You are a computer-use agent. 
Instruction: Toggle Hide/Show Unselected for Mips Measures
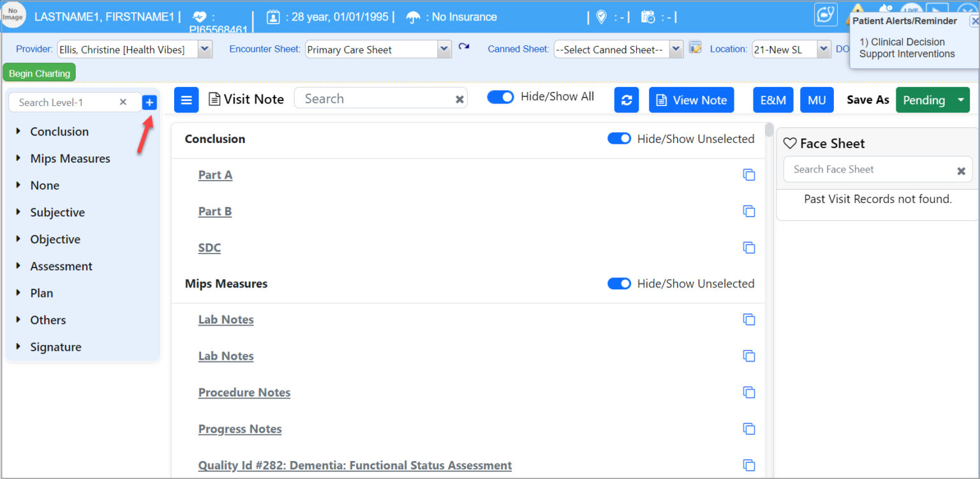coord(619,284)
